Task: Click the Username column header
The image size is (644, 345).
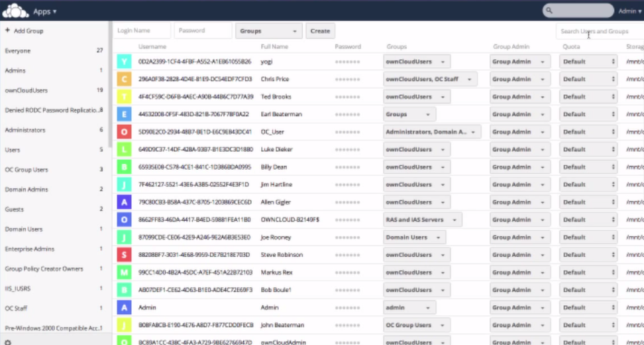Action: (152, 47)
